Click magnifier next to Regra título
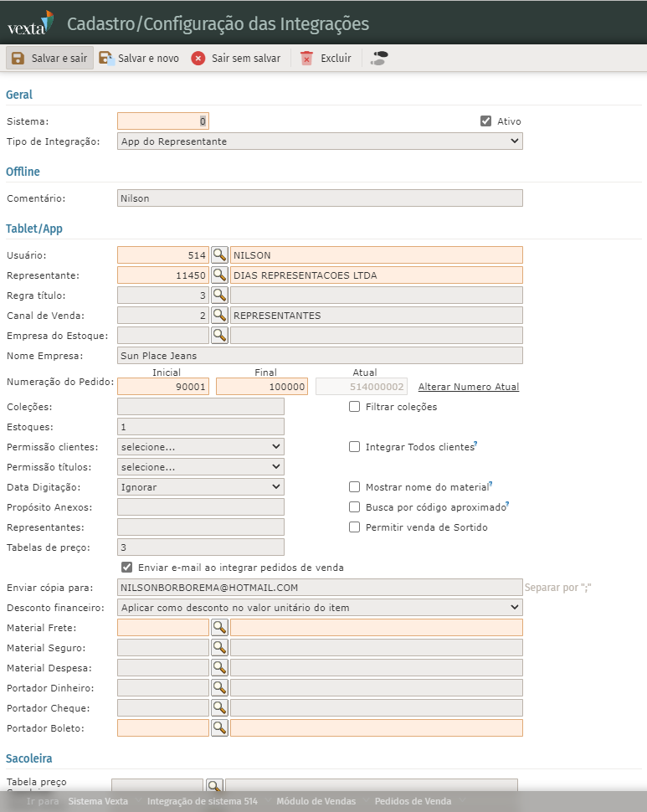This screenshot has height=812, width=647. pos(219,295)
